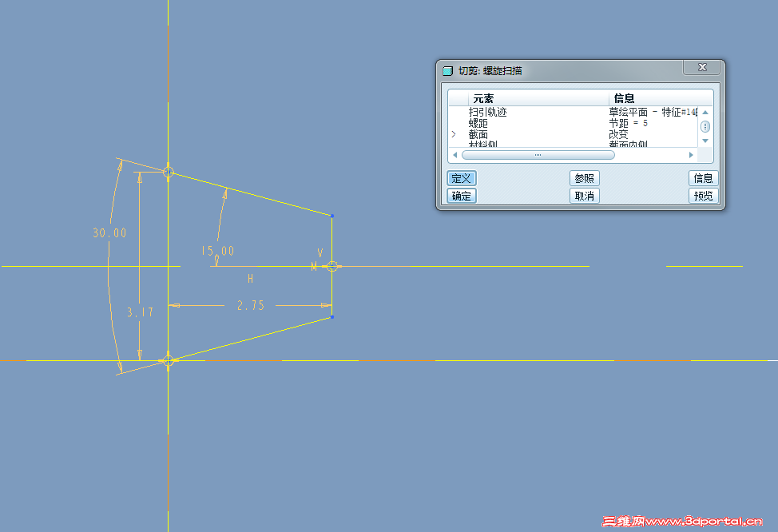Click the H constraint label
Screen dimensions: 778x532
tap(251, 279)
